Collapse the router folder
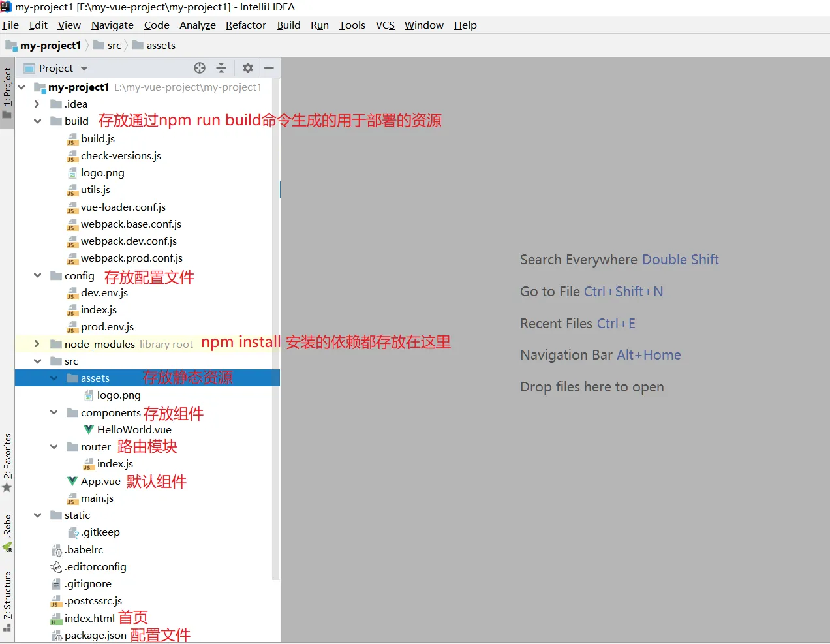 point(54,446)
